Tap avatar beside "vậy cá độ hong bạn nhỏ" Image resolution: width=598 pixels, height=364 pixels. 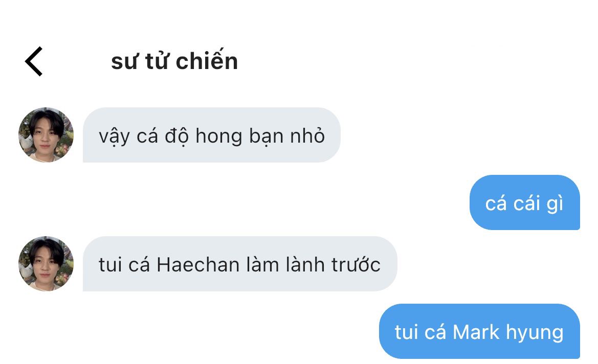pos(46,135)
